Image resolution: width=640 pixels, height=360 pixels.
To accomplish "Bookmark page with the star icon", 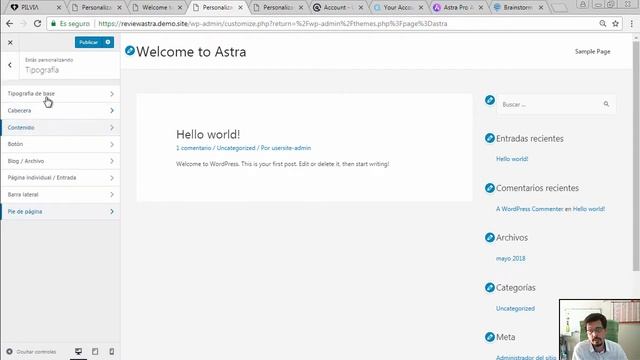I will 616,24.
